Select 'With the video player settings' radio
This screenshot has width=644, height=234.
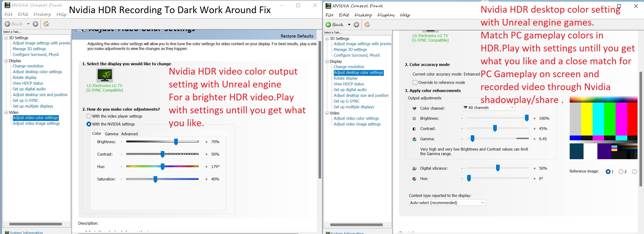coord(89,116)
